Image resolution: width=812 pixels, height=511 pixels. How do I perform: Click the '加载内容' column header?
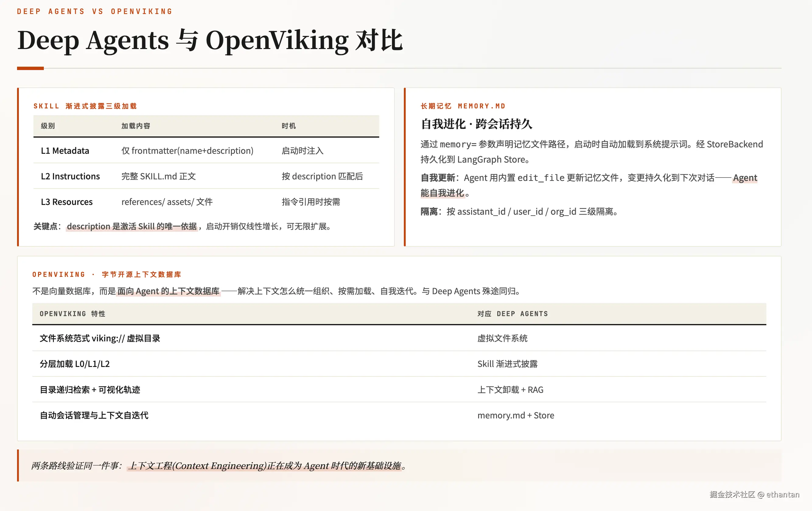pyautogui.click(x=135, y=126)
